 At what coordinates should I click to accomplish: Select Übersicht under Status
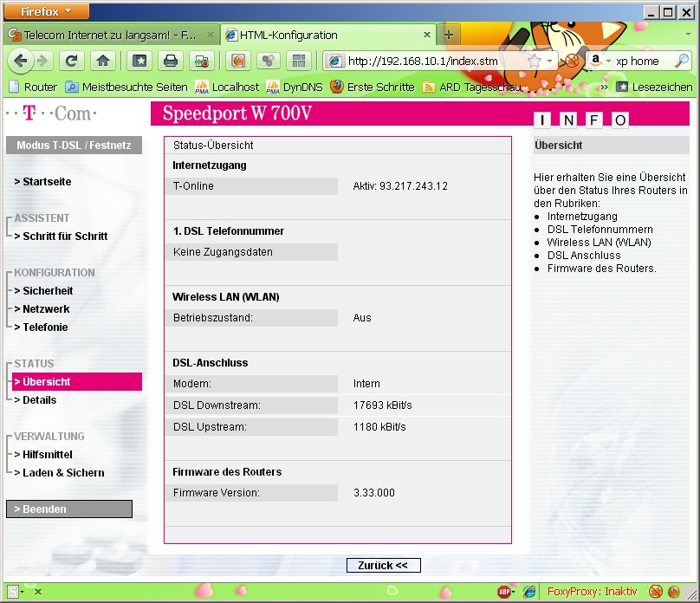77,381
